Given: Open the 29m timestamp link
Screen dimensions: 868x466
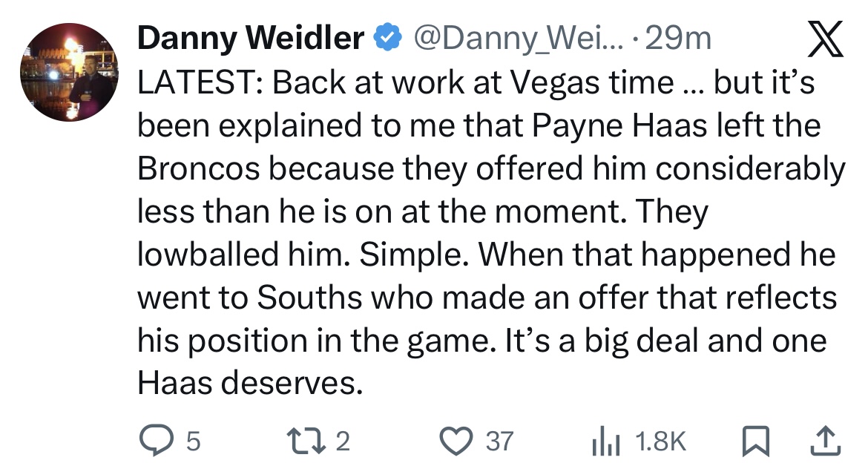Looking at the screenshot, I should 678,39.
